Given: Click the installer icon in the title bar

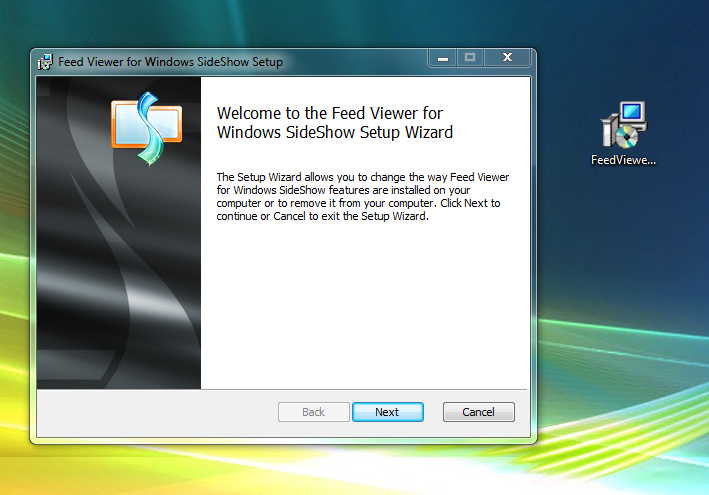Looking at the screenshot, I should coord(45,62).
